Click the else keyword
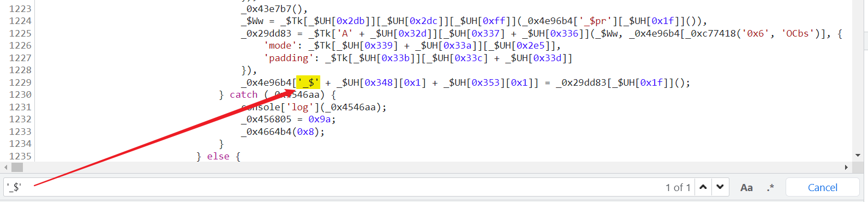 click(x=218, y=156)
